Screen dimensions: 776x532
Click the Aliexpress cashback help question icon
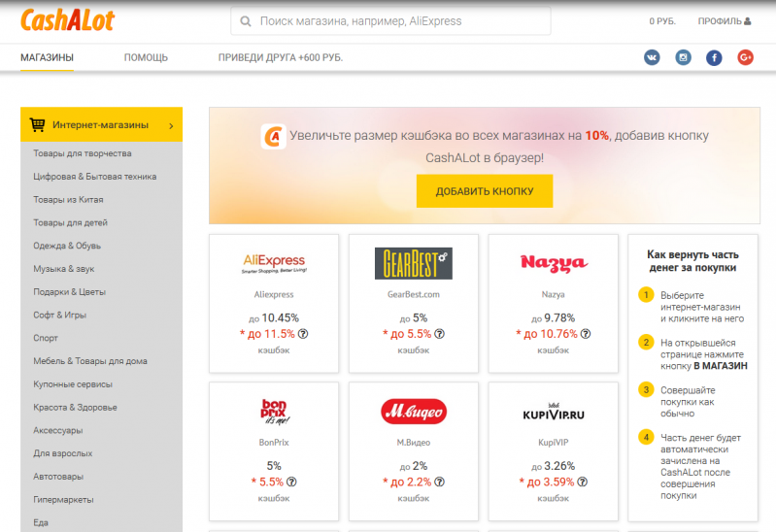[x=303, y=334]
